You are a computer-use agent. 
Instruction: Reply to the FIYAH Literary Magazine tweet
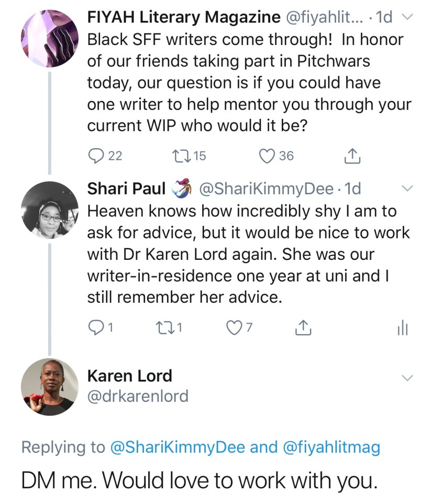coord(96,156)
